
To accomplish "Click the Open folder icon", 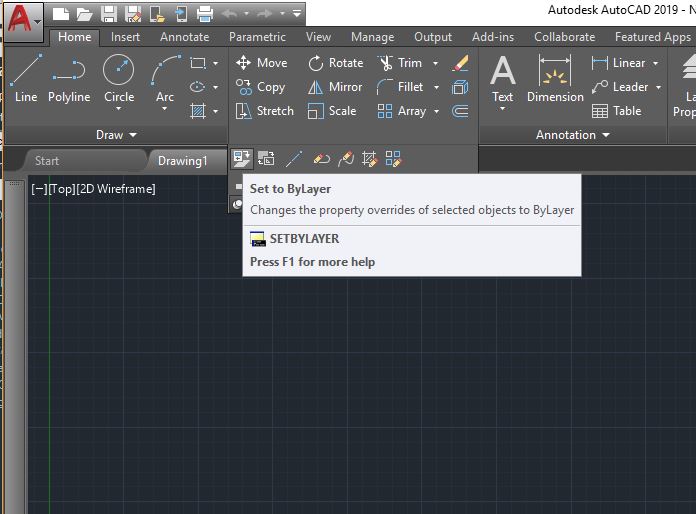I will [x=84, y=14].
